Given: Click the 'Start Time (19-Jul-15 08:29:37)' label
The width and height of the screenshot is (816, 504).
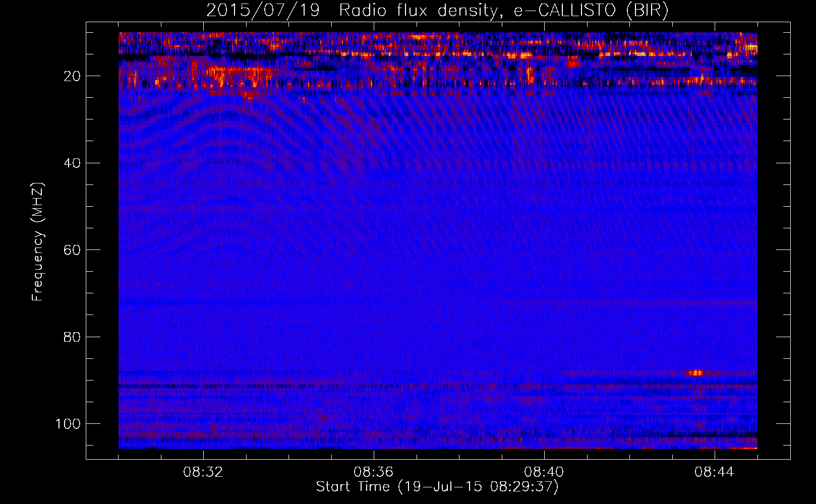Looking at the screenshot, I should tap(437, 487).
